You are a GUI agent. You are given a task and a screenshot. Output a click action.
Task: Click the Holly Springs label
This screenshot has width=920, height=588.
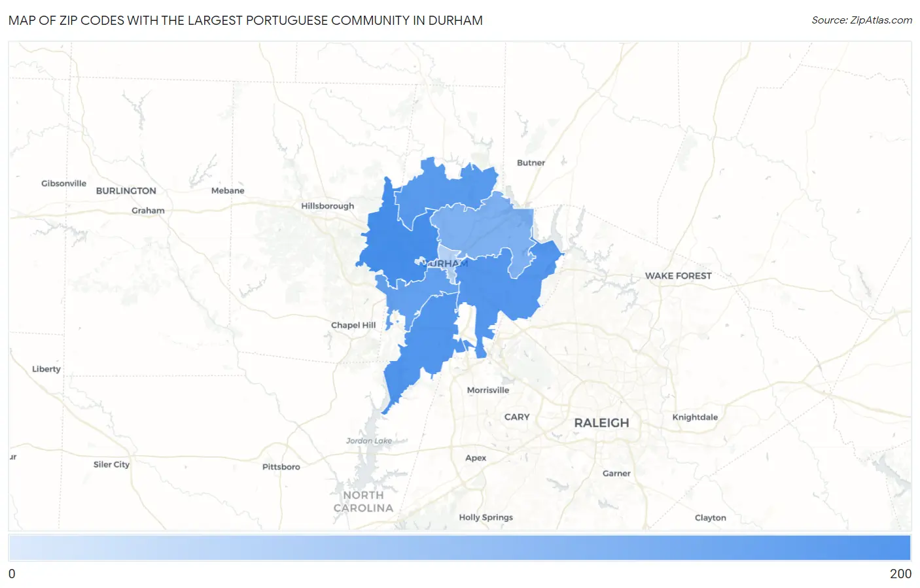tap(486, 517)
